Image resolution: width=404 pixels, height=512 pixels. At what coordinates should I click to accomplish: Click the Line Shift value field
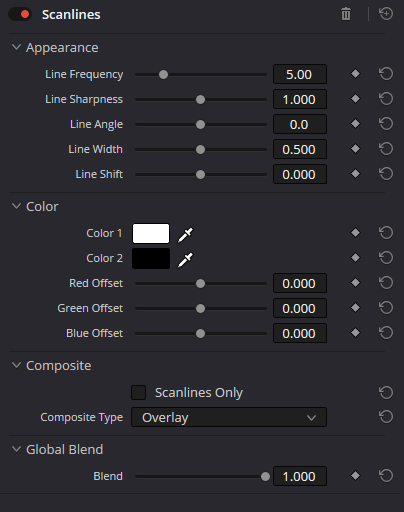[x=300, y=174]
